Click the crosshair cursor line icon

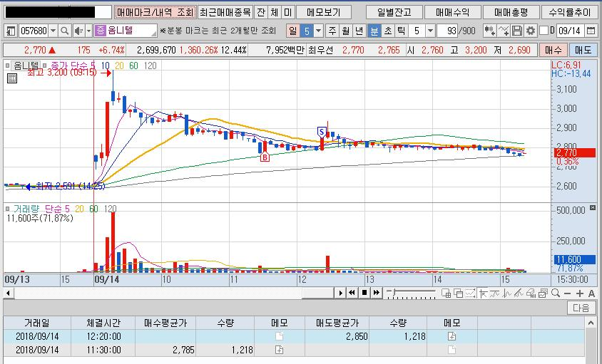click(x=483, y=293)
